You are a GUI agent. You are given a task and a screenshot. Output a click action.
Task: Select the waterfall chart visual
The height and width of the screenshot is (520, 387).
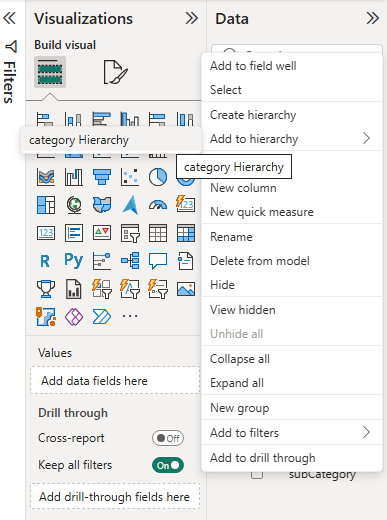pyautogui.click(x=74, y=177)
